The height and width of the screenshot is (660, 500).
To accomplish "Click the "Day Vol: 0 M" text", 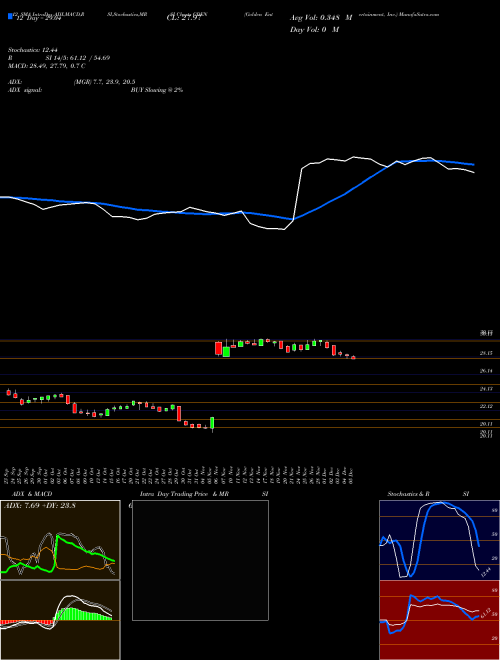I will pyautogui.click(x=314, y=30).
